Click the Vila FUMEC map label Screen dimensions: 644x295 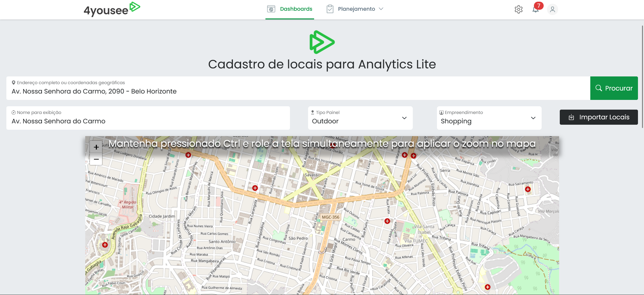(x=416, y=241)
